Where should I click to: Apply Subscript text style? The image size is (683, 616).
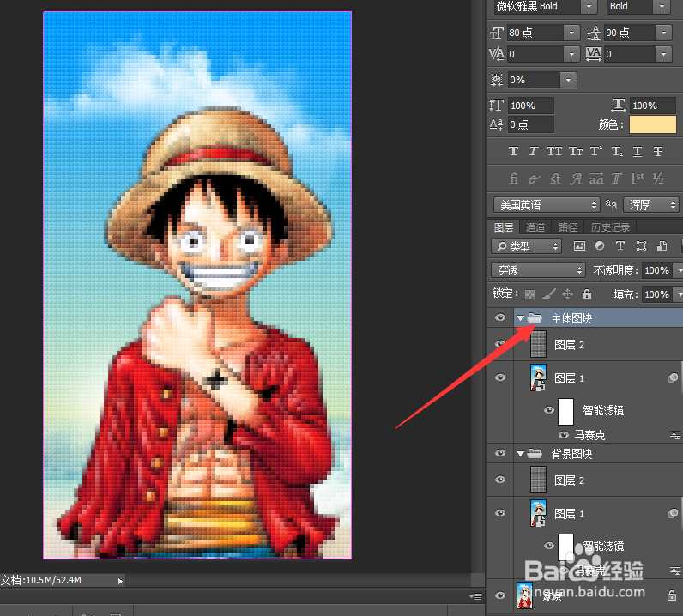point(617,151)
